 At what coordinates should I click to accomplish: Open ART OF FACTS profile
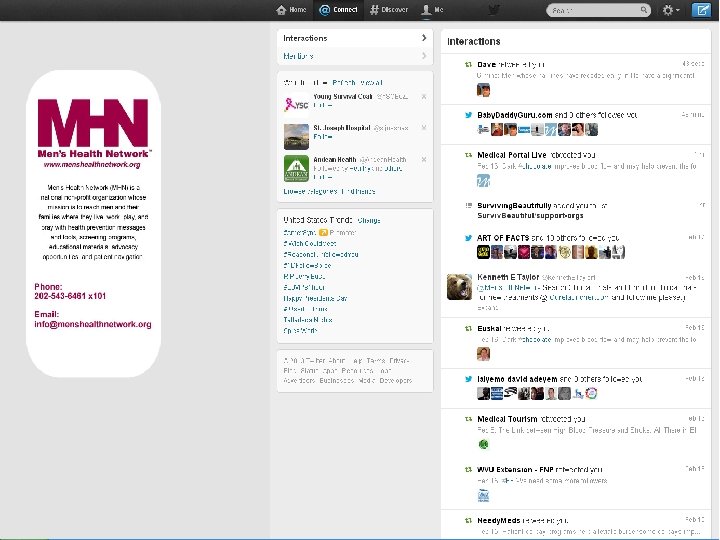click(503, 238)
